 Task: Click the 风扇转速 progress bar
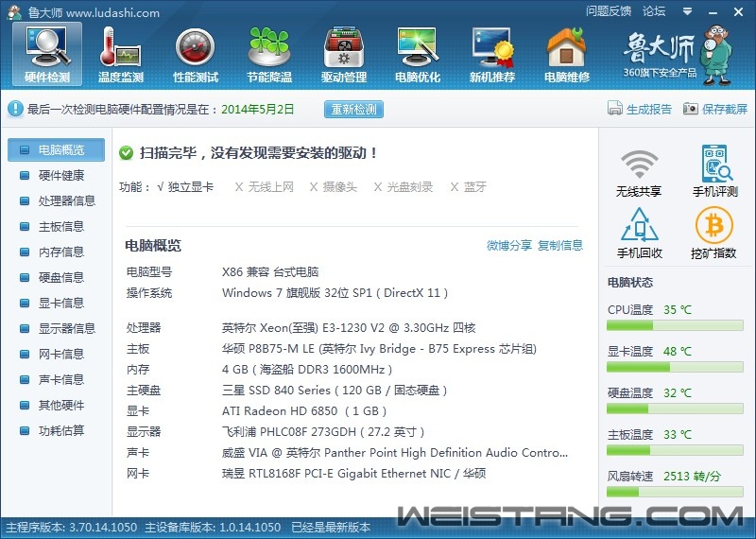(675, 492)
